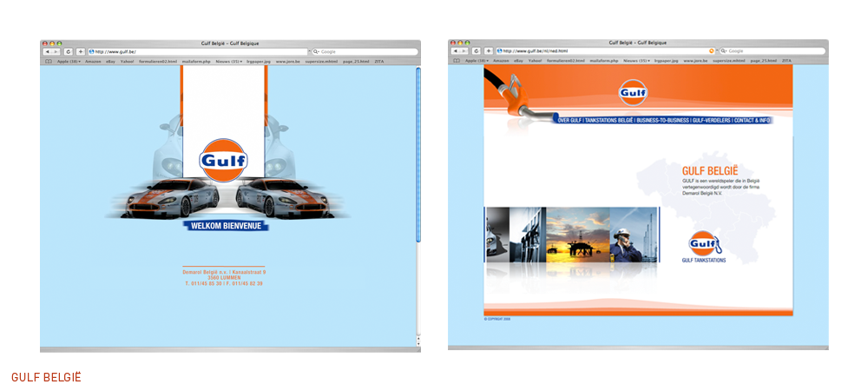Click the Gulf logo in the right page's orange header
The width and height of the screenshot is (868, 391).
(x=634, y=92)
